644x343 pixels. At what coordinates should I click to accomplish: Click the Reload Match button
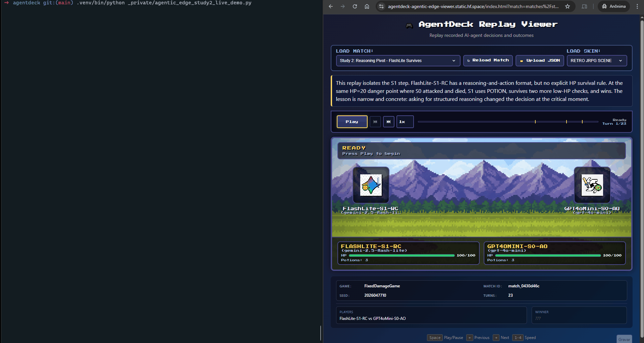tap(488, 61)
